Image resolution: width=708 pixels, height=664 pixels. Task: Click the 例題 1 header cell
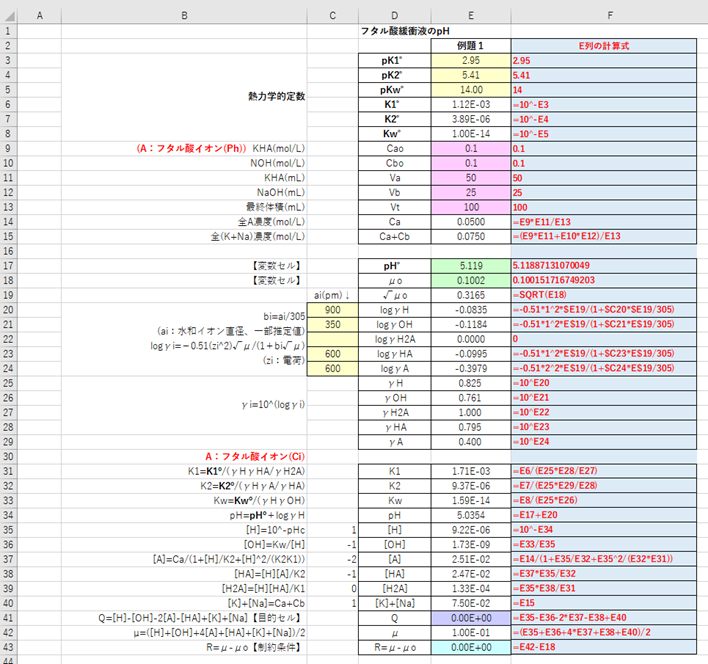471,46
